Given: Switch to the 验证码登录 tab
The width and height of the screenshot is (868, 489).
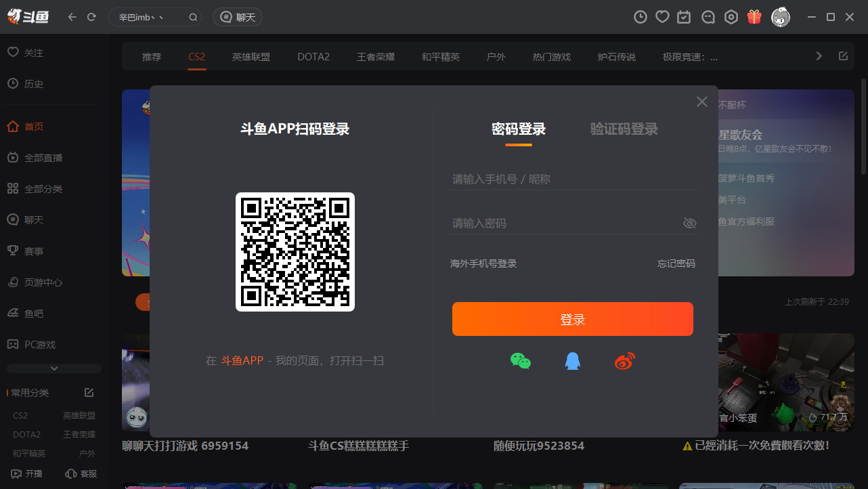Looking at the screenshot, I should (624, 129).
